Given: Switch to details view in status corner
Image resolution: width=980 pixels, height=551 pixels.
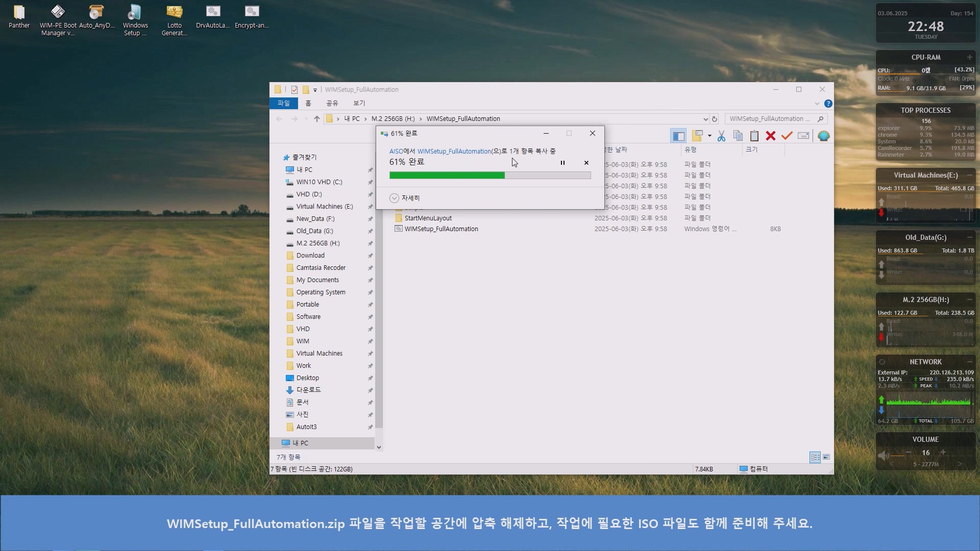Looking at the screenshot, I should point(815,457).
